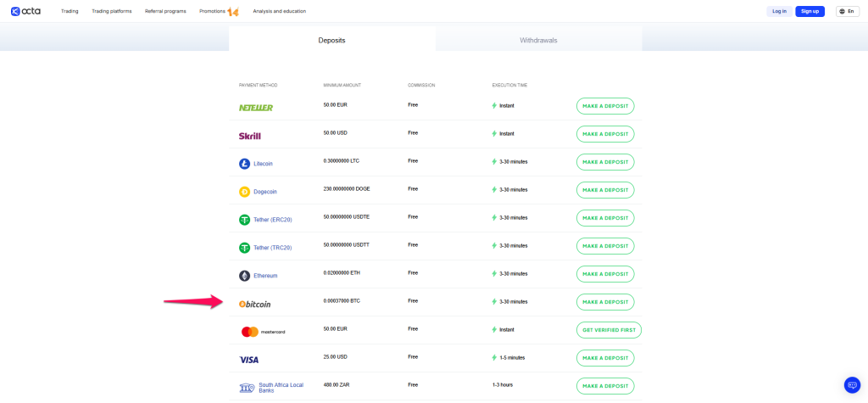Click the 230.00000000 DOGE amount
The height and width of the screenshot is (403, 868).
click(347, 189)
